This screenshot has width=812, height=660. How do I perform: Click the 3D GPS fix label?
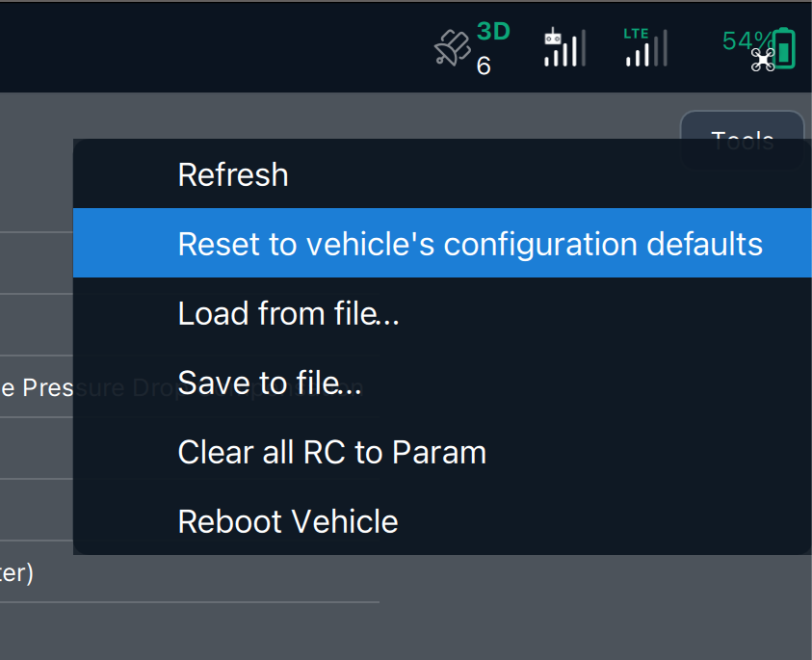493,32
